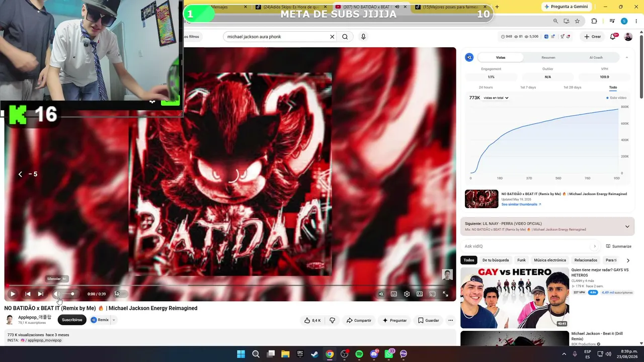
Task: Expand the 'Siguiente' mix playlist panel
Action: tap(627, 226)
